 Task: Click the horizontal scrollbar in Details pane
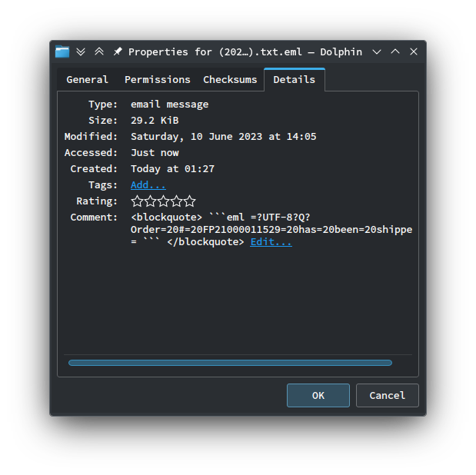[230, 363]
